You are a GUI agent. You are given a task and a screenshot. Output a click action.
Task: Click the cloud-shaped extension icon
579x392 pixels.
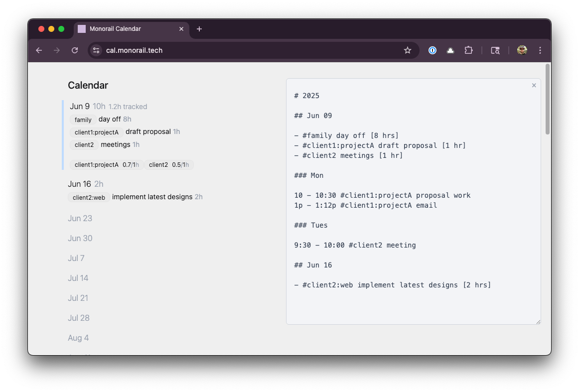450,51
